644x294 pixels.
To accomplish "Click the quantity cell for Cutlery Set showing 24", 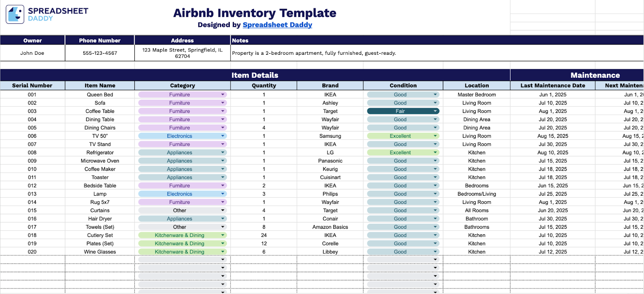I will click(264, 235).
